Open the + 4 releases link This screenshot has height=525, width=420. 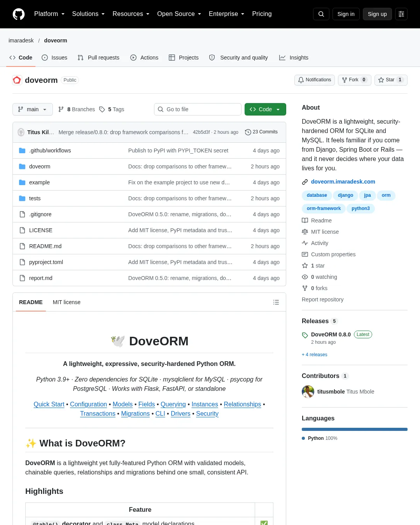coord(314,355)
